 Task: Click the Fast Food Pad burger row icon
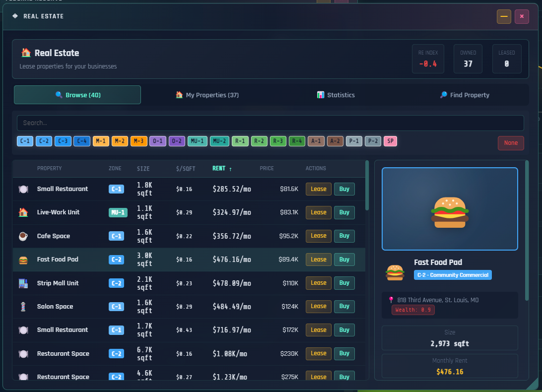[23, 260]
